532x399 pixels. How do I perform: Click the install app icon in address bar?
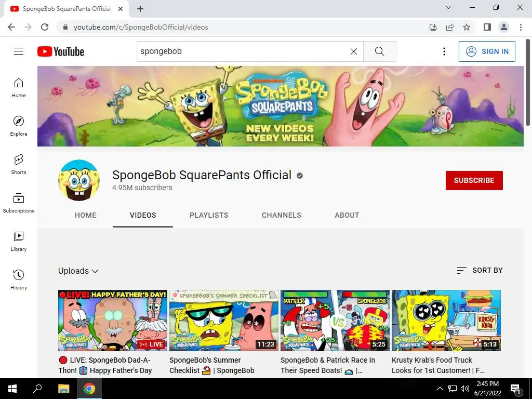coord(433,27)
